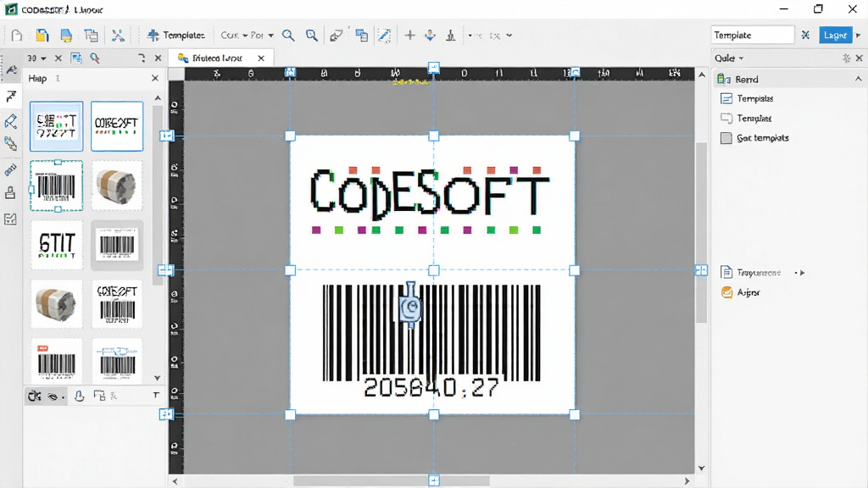Click the arrange icon below thumbnails
Image resolution: width=868 pixels, height=488 pixels.
coord(99,395)
